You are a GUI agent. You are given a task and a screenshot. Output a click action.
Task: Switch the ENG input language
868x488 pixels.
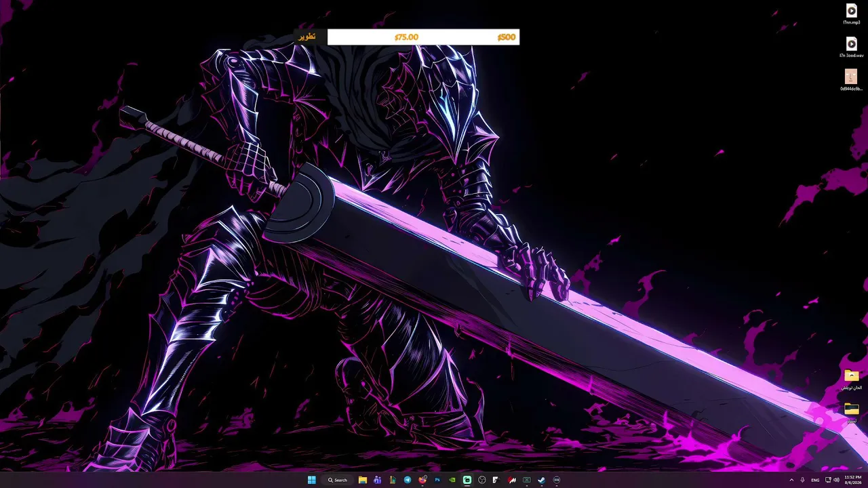[815, 480]
